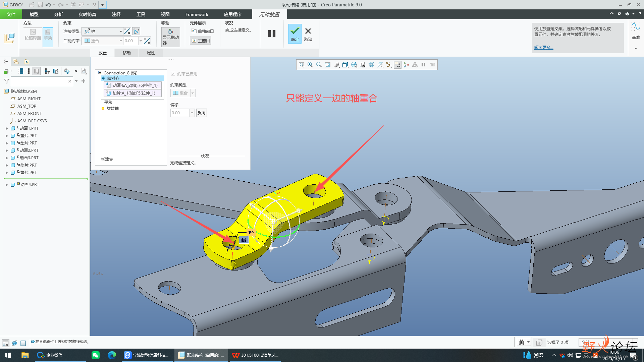Click the Zoom In icon in graphics toolbar
The image size is (644, 362).
(x=310, y=65)
